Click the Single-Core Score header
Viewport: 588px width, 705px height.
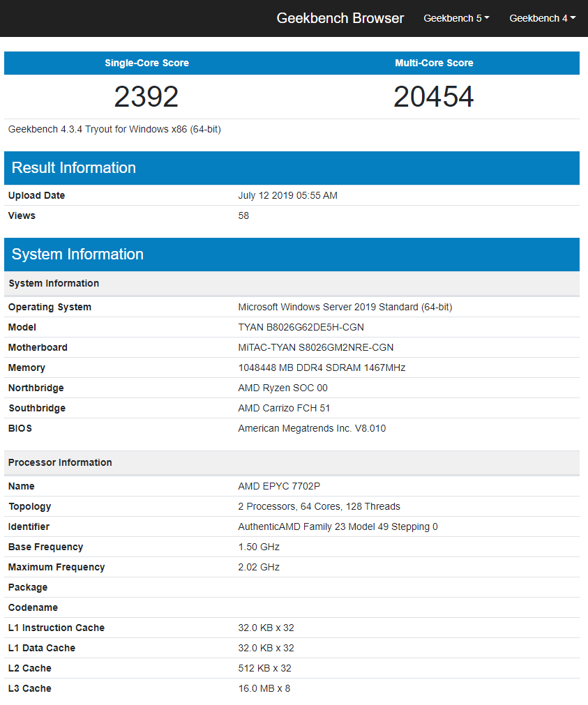146,63
